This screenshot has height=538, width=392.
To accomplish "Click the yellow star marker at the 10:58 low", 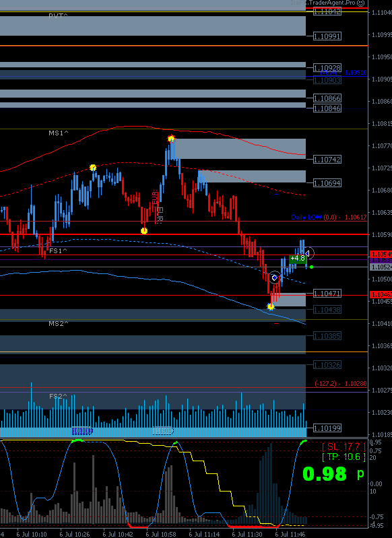I will point(144,231).
